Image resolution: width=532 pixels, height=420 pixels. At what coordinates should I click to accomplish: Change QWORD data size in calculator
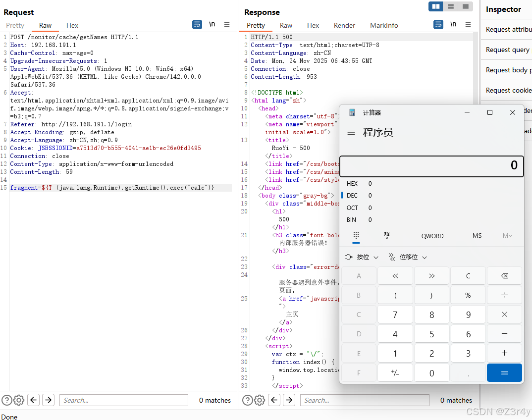point(432,236)
